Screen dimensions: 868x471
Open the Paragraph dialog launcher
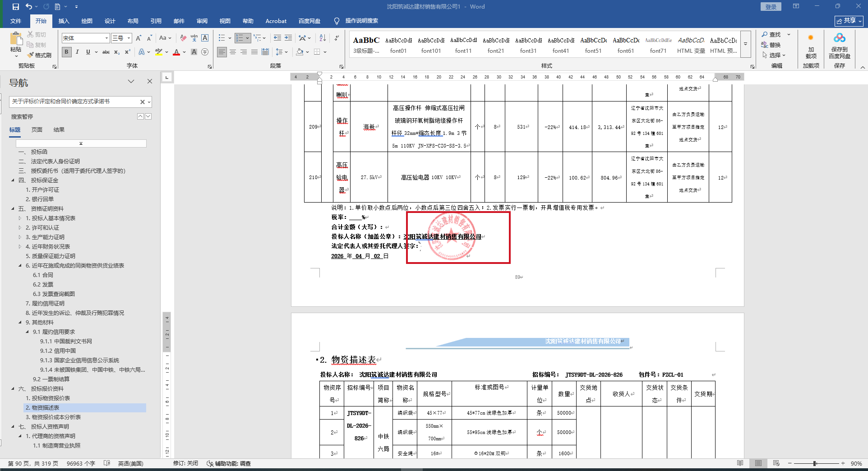[342, 67]
